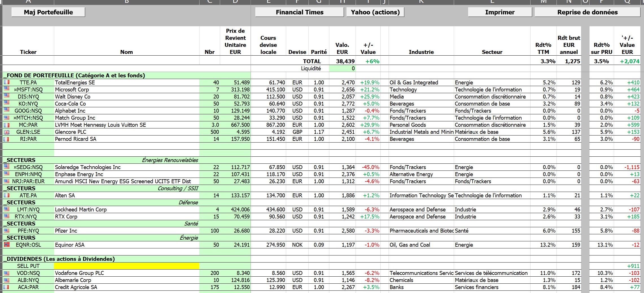Launch the Reprise de données button
The width and height of the screenshot is (644, 293).
(587, 12)
